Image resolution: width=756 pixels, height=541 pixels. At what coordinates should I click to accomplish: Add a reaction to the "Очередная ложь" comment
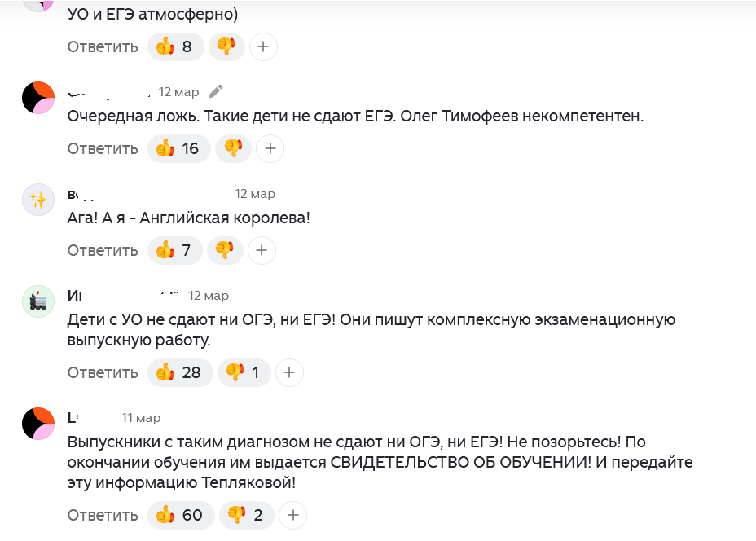click(270, 148)
